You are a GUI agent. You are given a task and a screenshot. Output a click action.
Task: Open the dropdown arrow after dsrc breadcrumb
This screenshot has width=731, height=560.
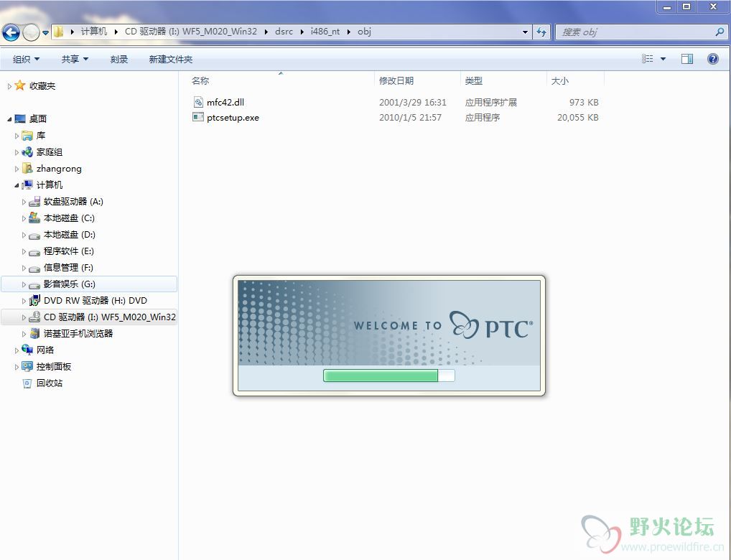(x=302, y=32)
